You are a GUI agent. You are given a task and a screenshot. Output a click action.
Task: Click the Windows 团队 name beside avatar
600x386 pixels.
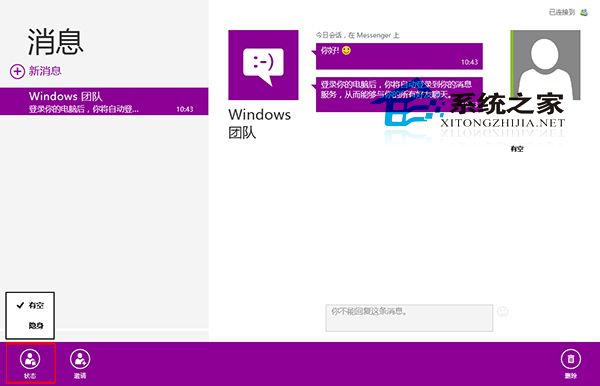click(x=259, y=124)
